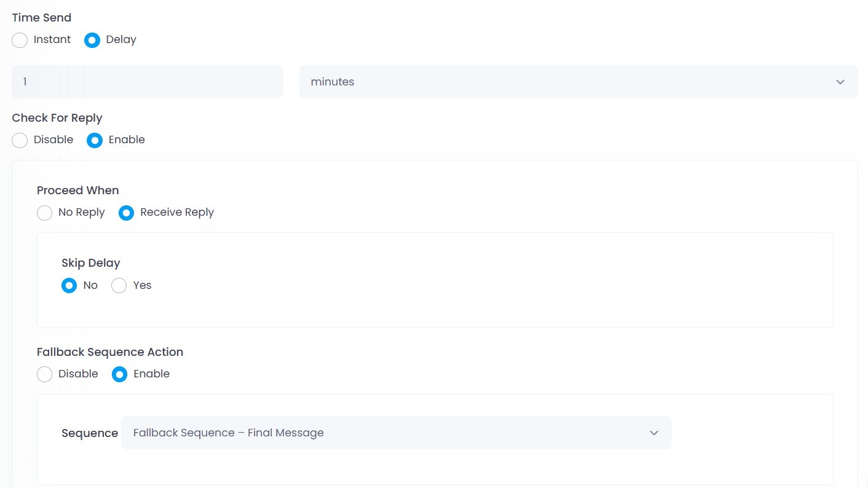
Task: Click the Proceed When label
Action: (78, 191)
